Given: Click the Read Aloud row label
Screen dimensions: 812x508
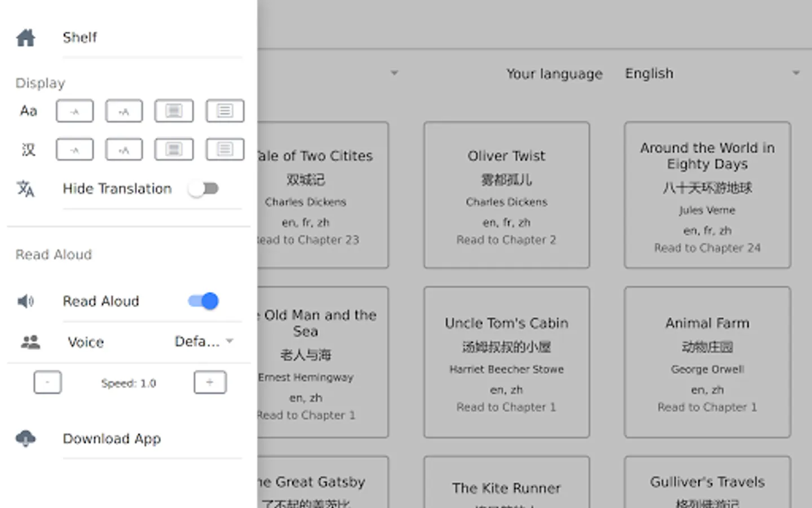Looking at the screenshot, I should coord(101,301).
